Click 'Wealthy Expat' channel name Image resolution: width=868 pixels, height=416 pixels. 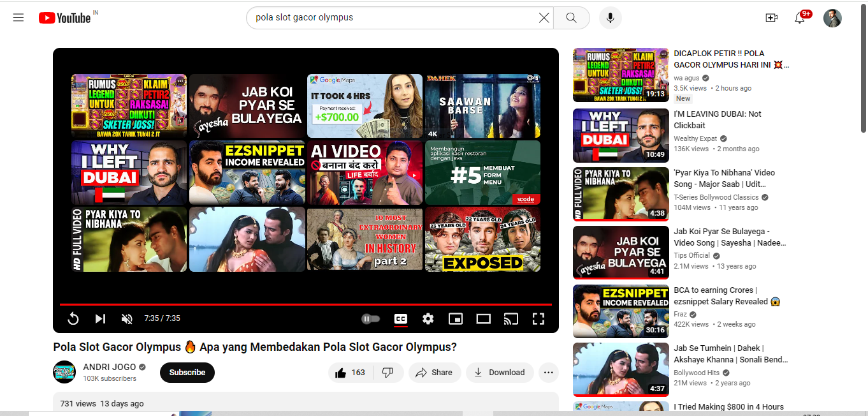tap(696, 138)
